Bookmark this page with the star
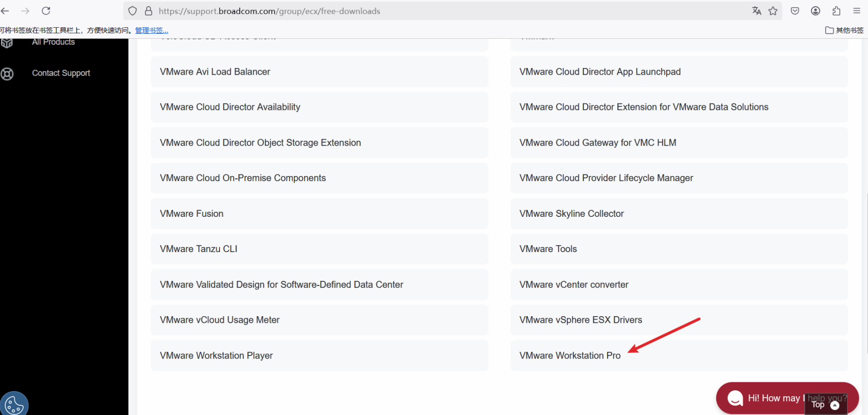 click(x=773, y=11)
